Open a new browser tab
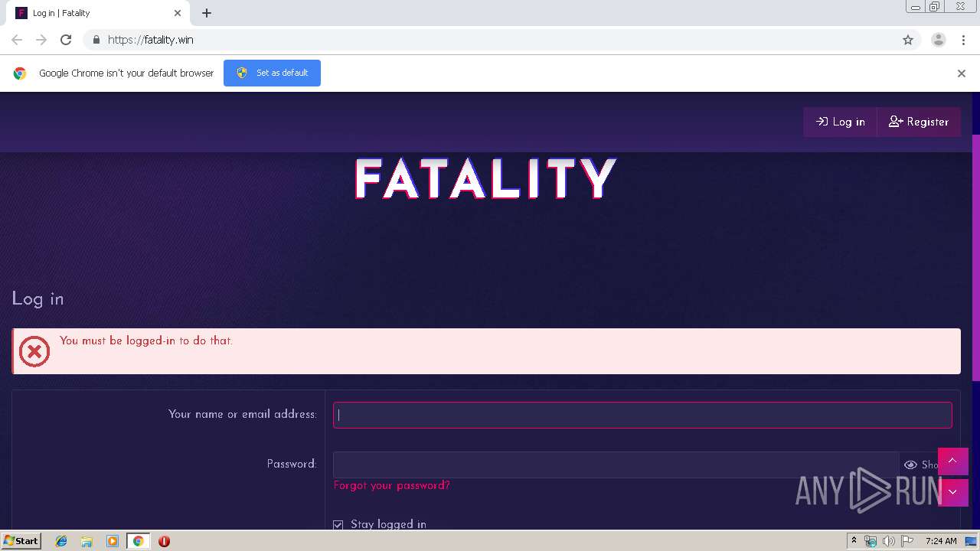This screenshot has width=980, height=551. point(207,13)
